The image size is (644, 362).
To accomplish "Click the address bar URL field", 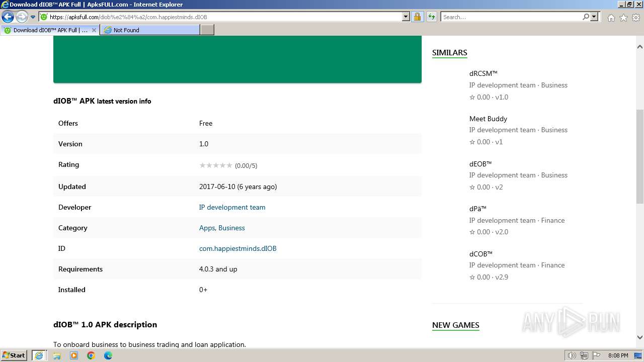I will (220, 17).
